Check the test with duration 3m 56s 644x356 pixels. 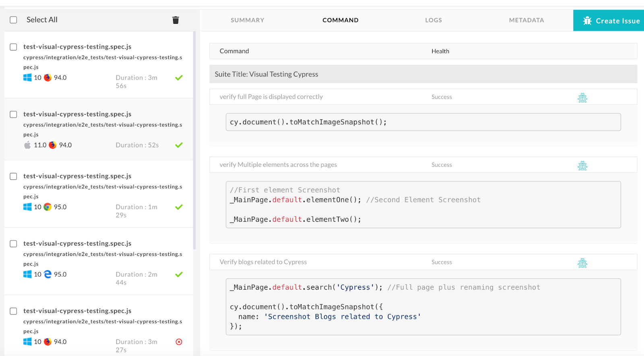click(x=13, y=47)
